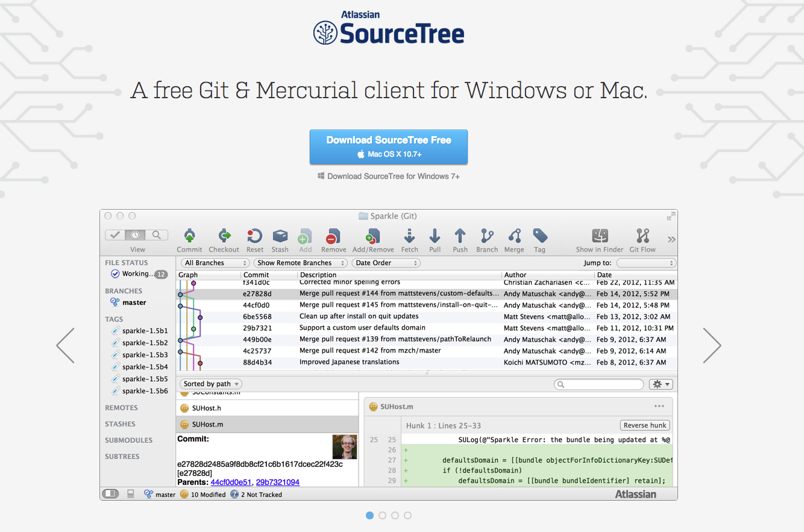The image size is (804, 532).
Task: Open the gear settings dropdown
Action: coord(661,384)
